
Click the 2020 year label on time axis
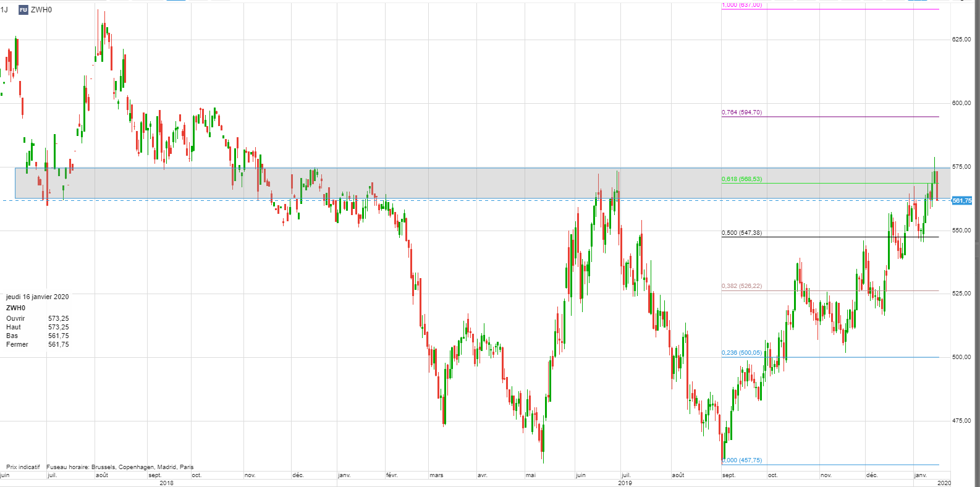tap(944, 483)
